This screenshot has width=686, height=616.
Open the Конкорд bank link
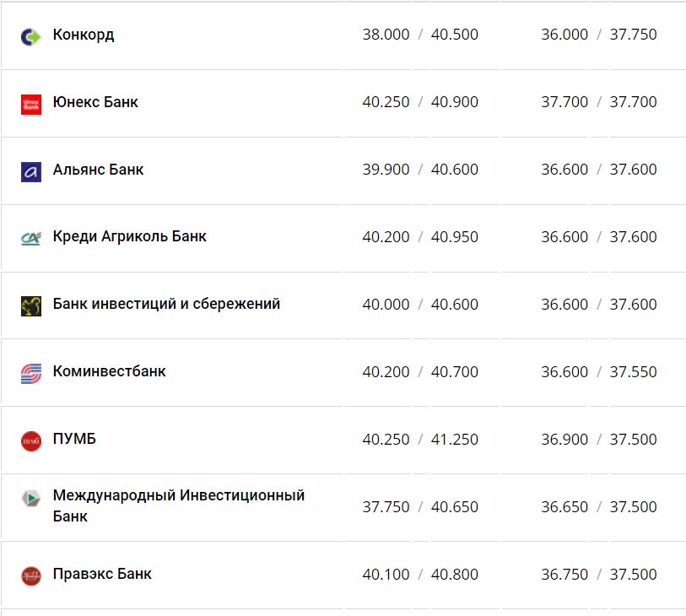click(84, 35)
